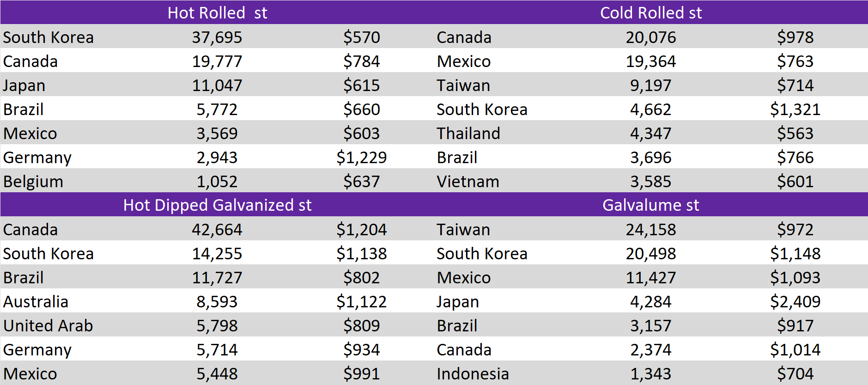This screenshot has width=868, height=385.
Task: Click the 1,343 tonnage cell
Action: tap(650, 373)
